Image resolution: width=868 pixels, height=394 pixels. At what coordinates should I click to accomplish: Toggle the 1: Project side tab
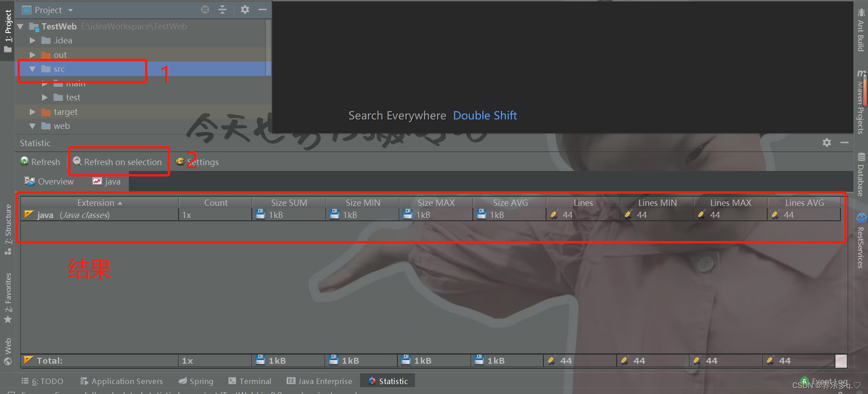pos(8,30)
